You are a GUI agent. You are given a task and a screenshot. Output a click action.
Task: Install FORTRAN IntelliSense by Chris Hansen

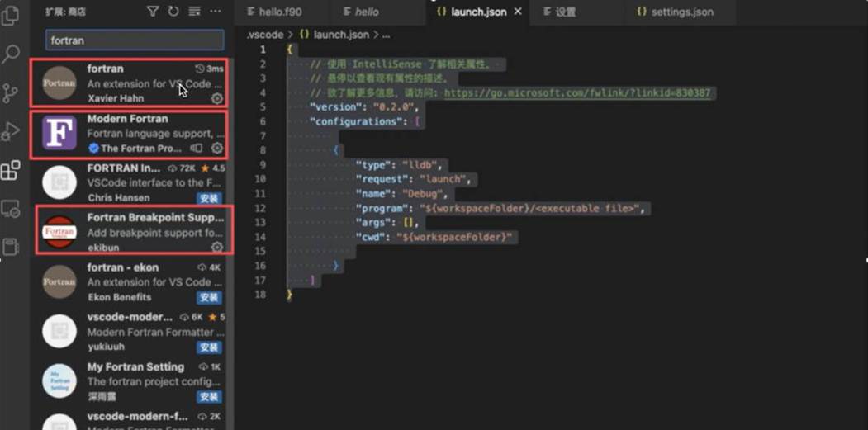point(209,198)
